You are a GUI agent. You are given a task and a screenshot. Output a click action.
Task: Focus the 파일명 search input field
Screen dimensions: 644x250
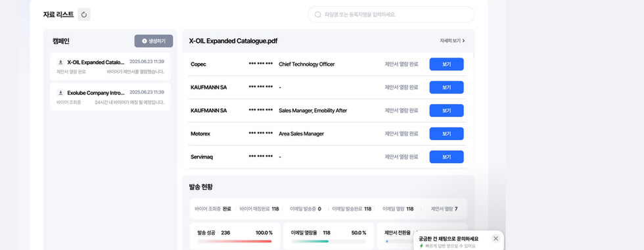pos(391,14)
